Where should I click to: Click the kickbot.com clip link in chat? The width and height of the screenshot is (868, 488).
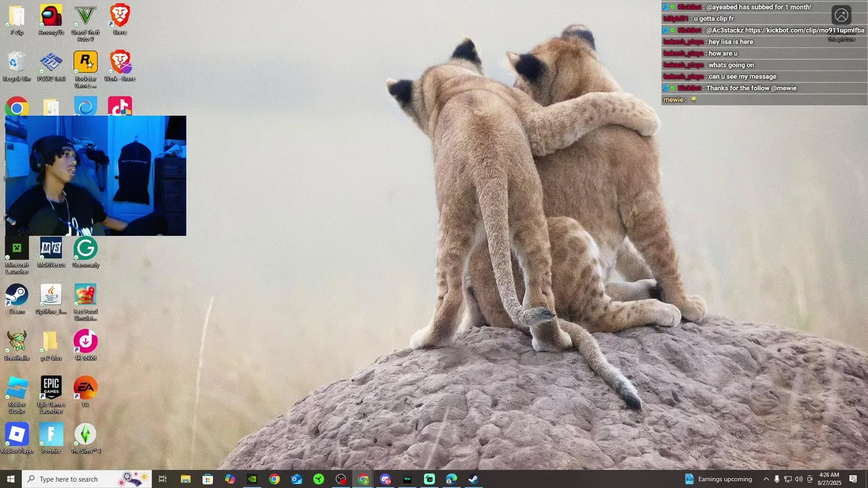click(804, 30)
